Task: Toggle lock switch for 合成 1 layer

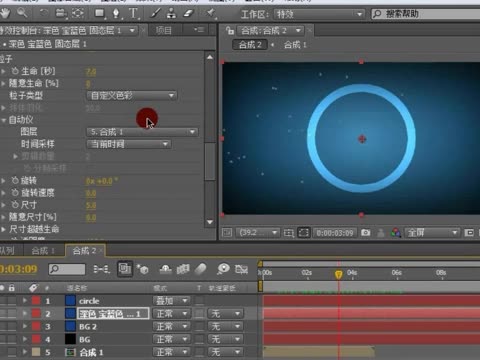Action: (12, 352)
